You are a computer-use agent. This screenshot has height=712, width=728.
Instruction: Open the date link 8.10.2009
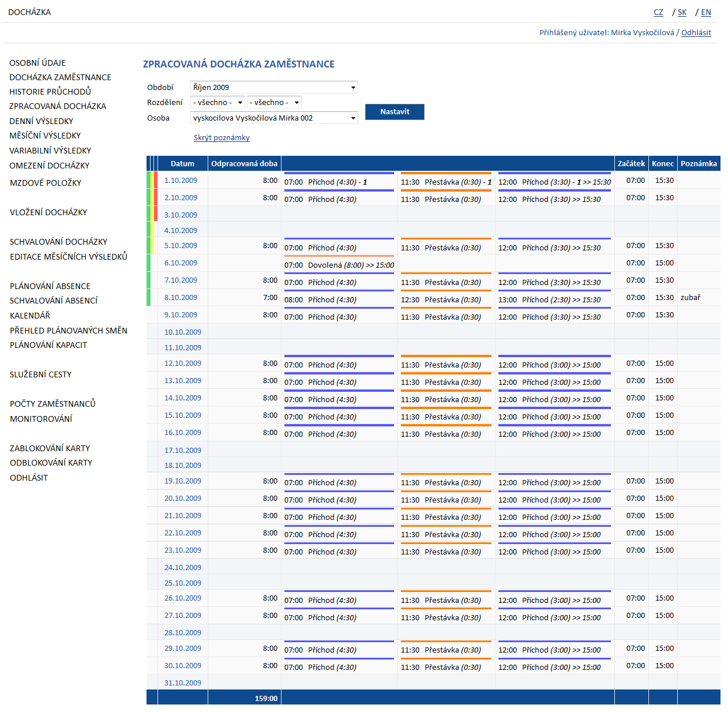pos(181,298)
